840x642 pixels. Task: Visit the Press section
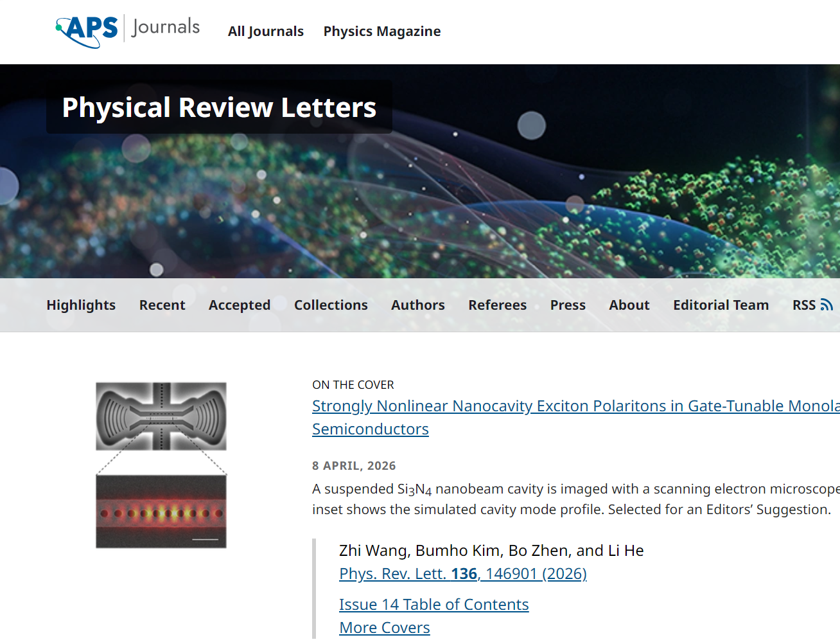pos(567,305)
